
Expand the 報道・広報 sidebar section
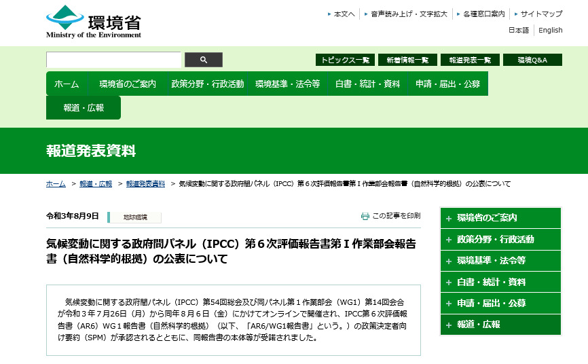click(500, 325)
